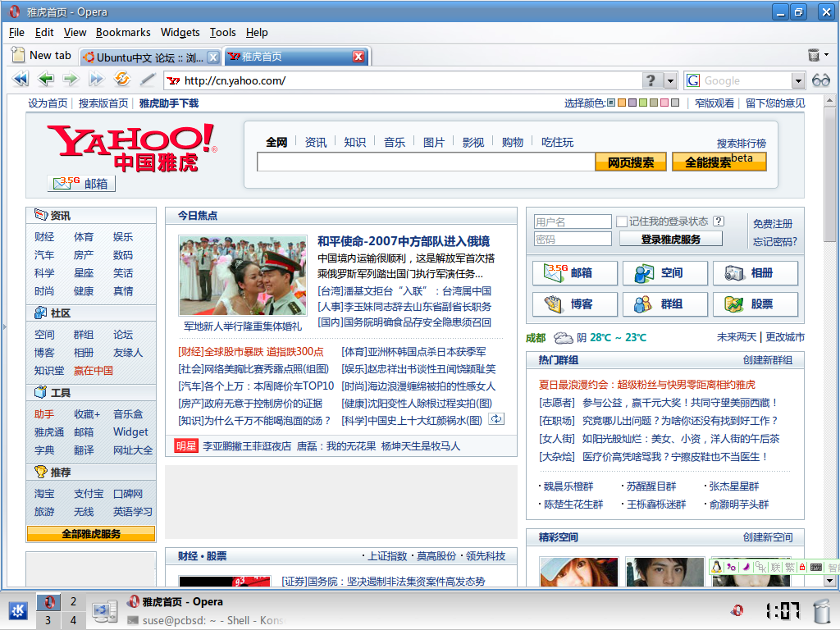Open the 免费注册 link

pos(773,223)
